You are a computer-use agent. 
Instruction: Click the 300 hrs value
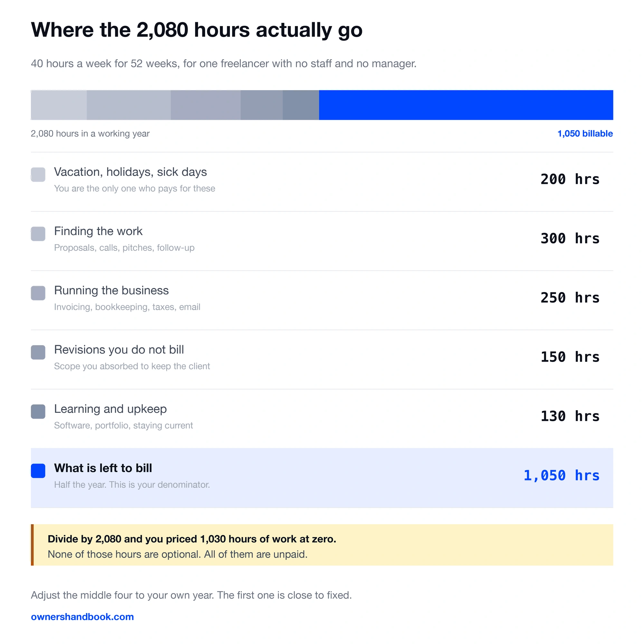point(570,239)
